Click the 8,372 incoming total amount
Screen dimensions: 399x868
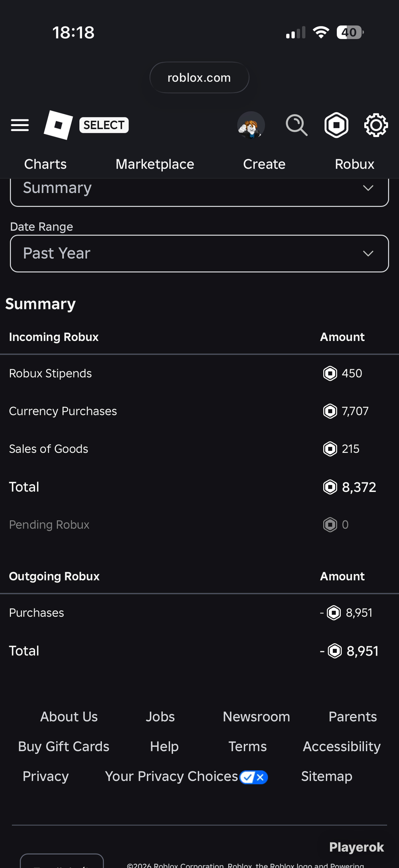pyautogui.click(x=359, y=487)
